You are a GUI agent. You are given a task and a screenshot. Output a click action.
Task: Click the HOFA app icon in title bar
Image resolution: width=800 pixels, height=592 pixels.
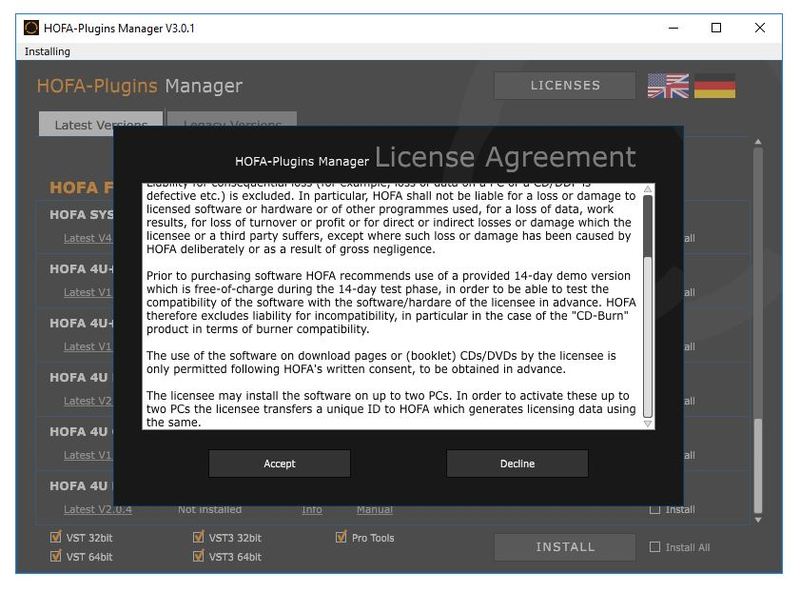[31, 28]
